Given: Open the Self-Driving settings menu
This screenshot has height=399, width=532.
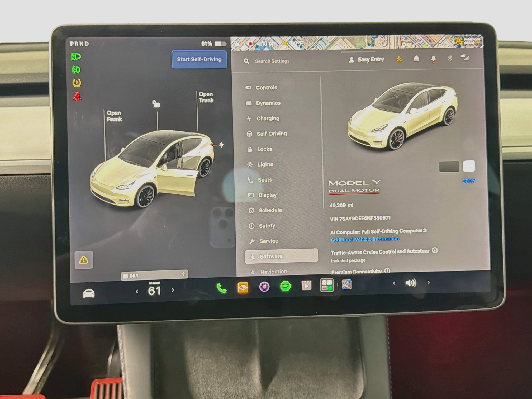Looking at the screenshot, I should (x=267, y=134).
